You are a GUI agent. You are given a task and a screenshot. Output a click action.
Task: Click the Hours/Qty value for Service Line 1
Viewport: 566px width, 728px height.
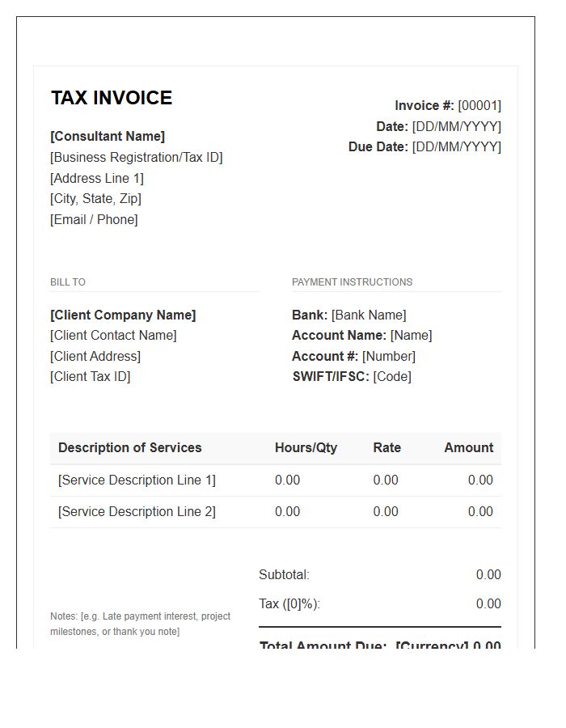(287, 480)
